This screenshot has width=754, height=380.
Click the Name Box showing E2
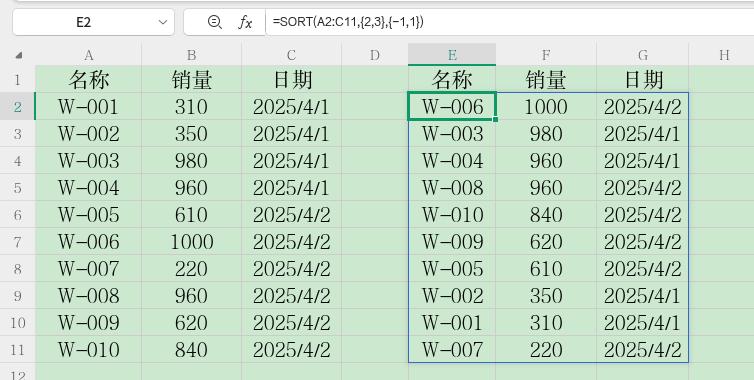click(x=93, y=22)
